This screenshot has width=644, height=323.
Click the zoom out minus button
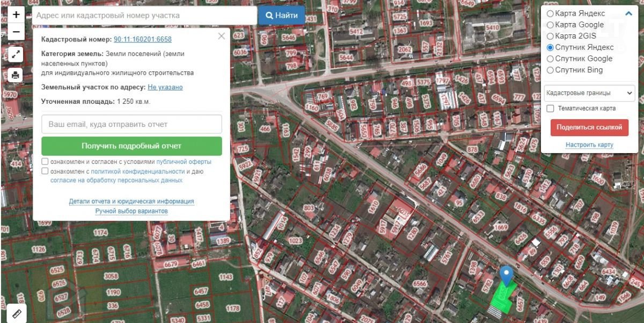[16, 32]
